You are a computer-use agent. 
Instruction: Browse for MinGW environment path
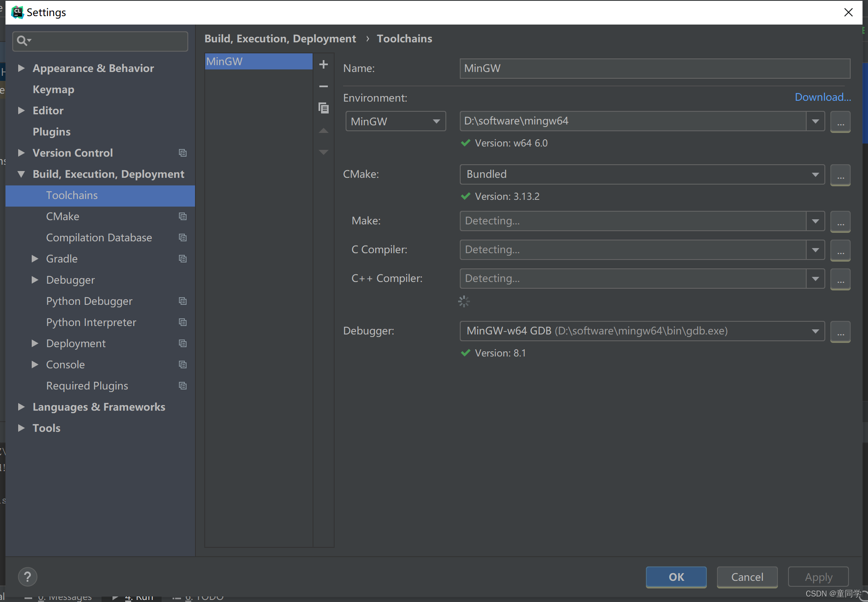pyautogui.click(x=840, y=122)
